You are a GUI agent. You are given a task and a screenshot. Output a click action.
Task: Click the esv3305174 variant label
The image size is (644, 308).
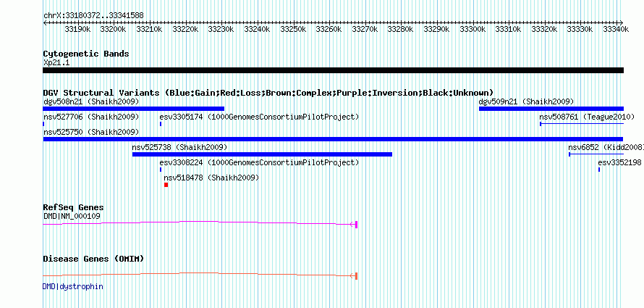click(x=259, y=117)
